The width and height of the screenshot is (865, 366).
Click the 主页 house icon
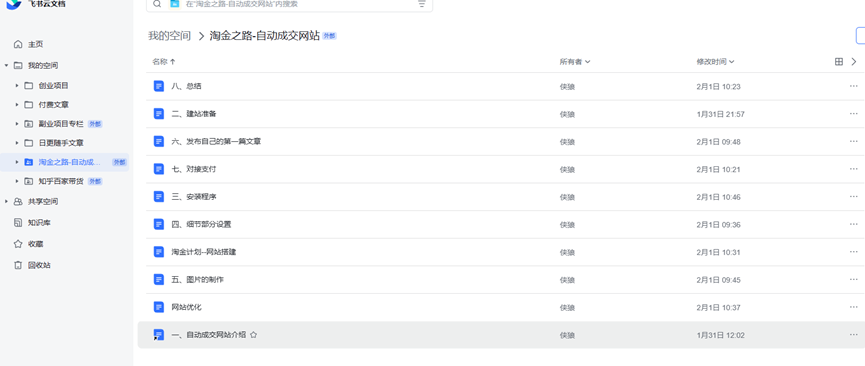(x=18, y=44)
